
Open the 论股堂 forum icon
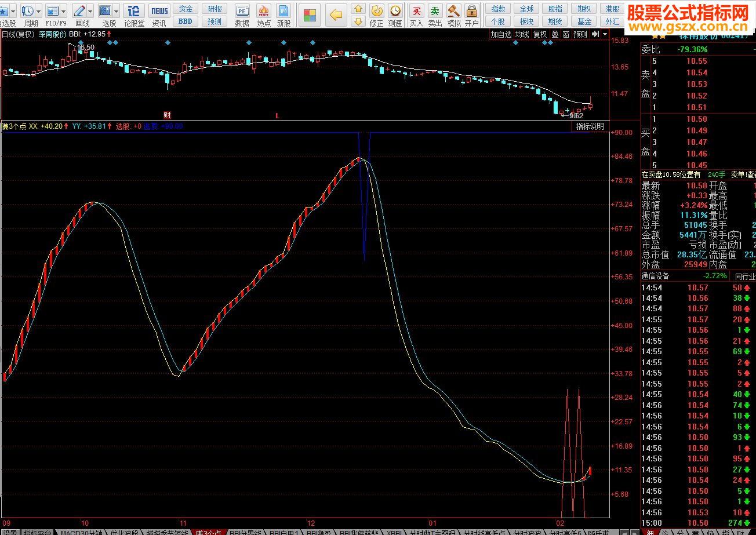tap(134, 11)
